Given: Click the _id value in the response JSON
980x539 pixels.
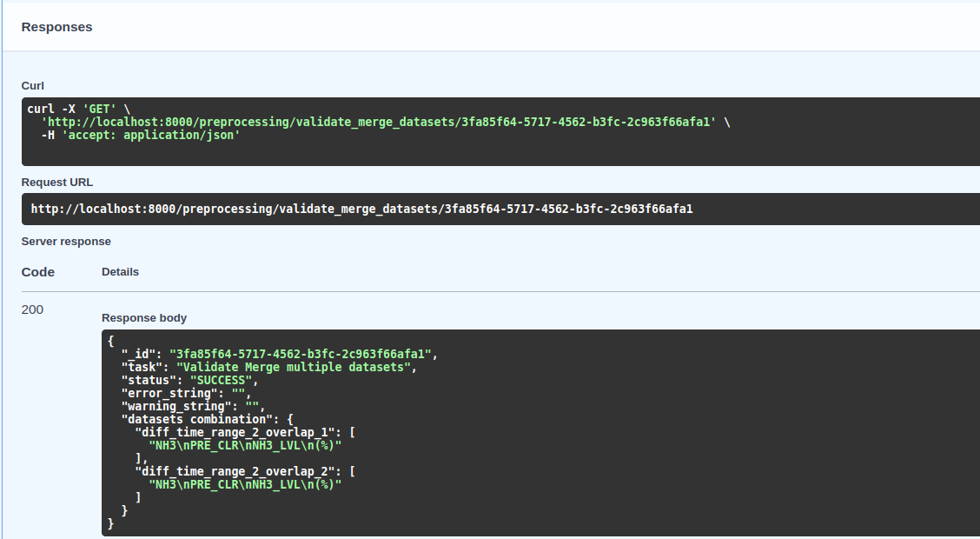Looking at the screenshot, I should (301, 355).
